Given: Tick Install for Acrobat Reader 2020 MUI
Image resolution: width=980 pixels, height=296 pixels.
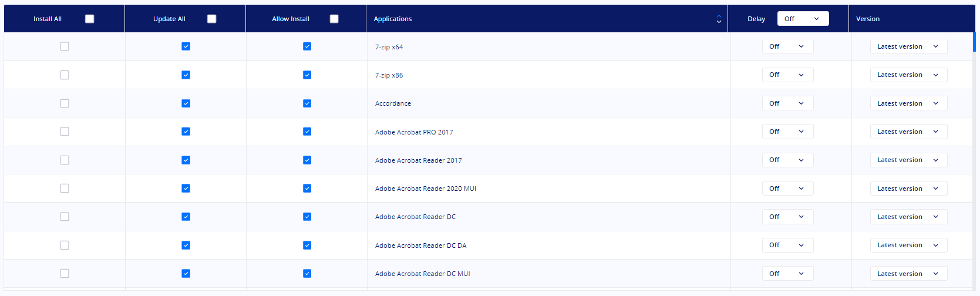Looking at the screenshot, I should coord(65,189).
